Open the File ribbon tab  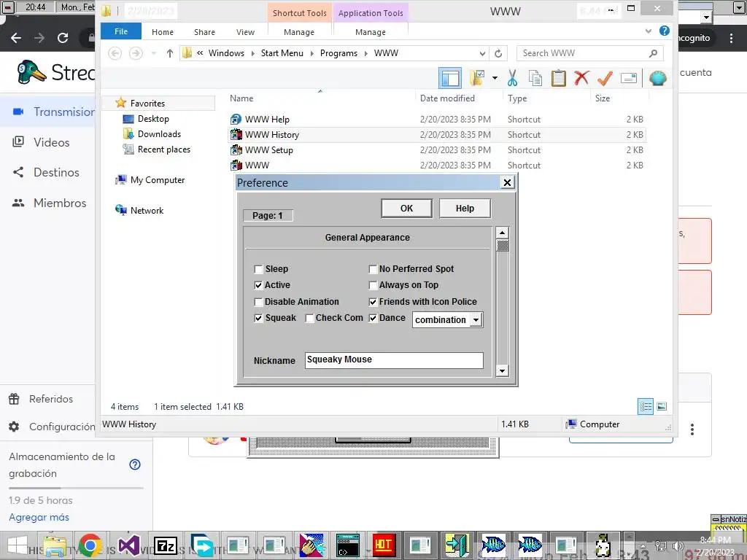pyautogui.click(x=121, y=31)
